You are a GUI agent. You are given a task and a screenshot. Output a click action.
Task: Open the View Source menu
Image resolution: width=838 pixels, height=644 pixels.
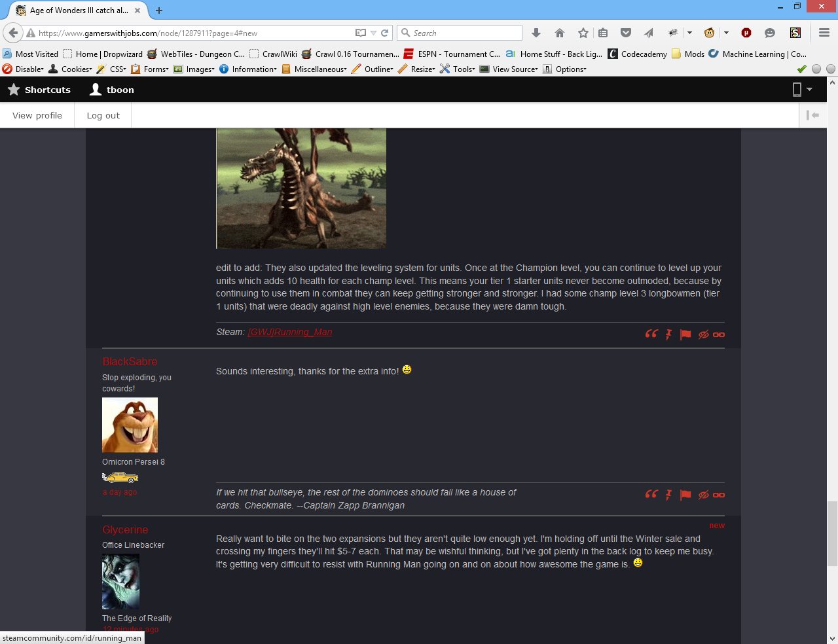click(x=509, y=69)
